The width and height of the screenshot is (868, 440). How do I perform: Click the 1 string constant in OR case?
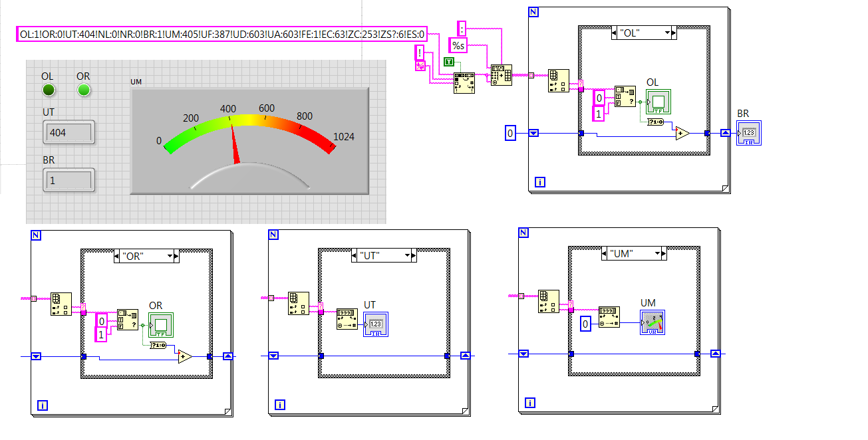click(102, 336)
